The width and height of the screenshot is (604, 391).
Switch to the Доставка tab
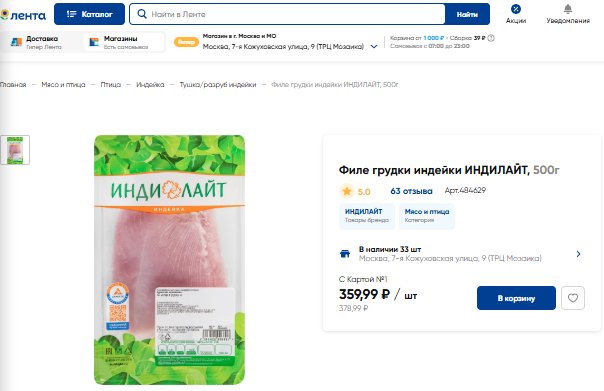[x=37, y=42]
